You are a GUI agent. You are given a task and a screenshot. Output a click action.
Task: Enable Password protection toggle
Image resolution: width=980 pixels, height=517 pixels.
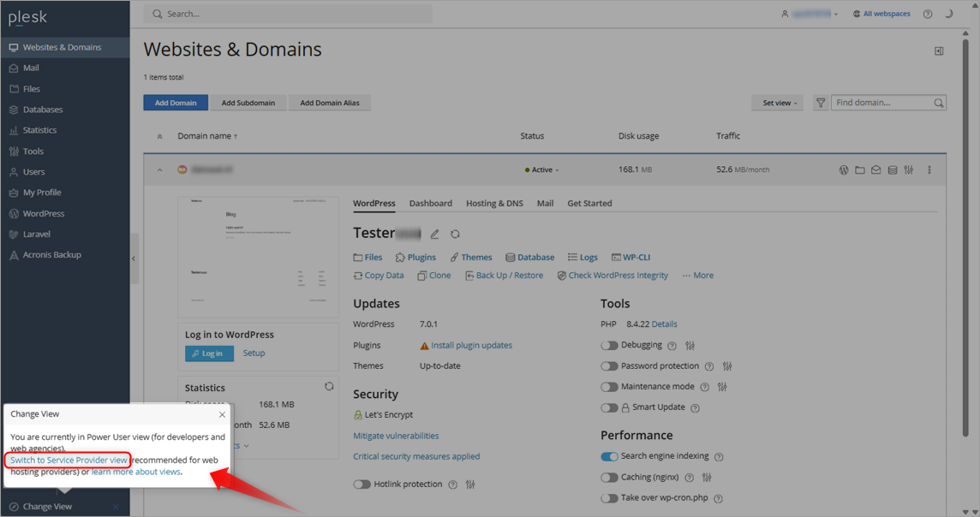[609, 366]
